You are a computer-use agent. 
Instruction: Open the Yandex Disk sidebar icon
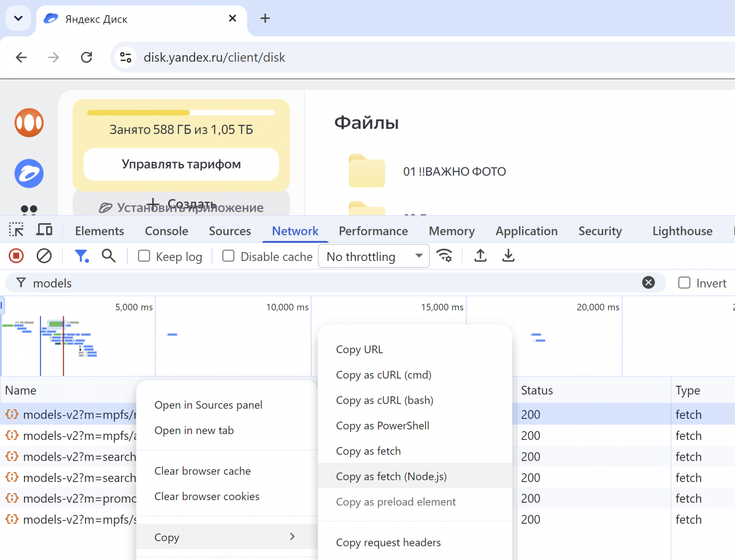click(29, 173)
